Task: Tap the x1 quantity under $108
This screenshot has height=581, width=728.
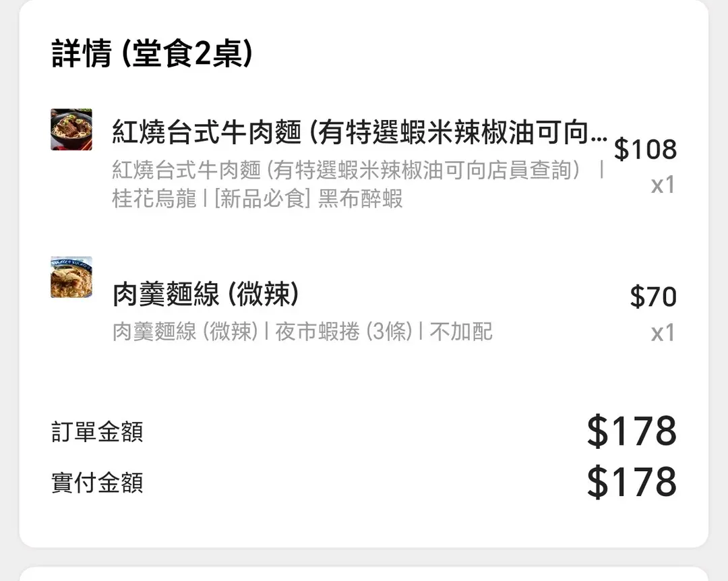Action: 663,185
